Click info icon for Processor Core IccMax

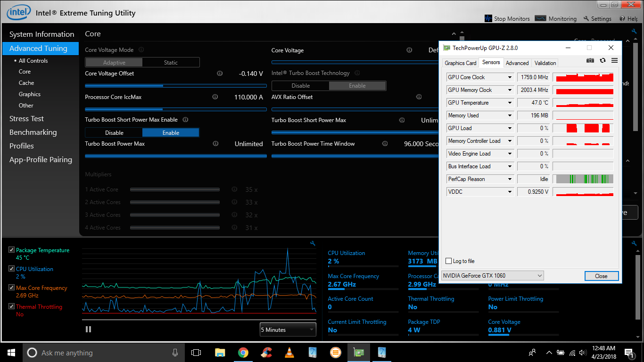[x=215, y=97]
